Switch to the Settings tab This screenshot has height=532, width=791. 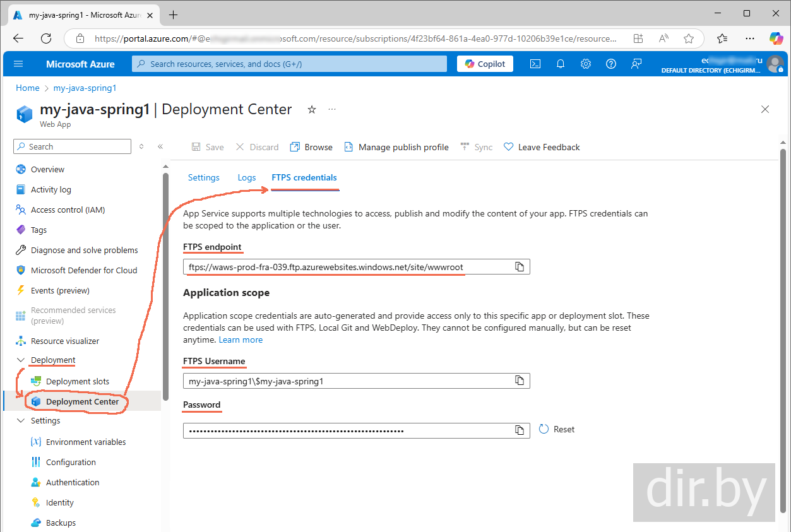click(x=203, y=178)
